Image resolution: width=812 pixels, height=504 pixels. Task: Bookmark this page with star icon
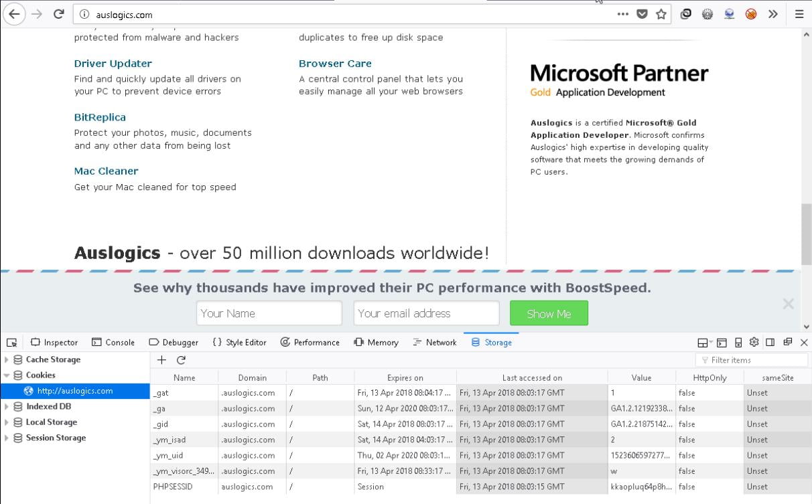pos(661,14)
